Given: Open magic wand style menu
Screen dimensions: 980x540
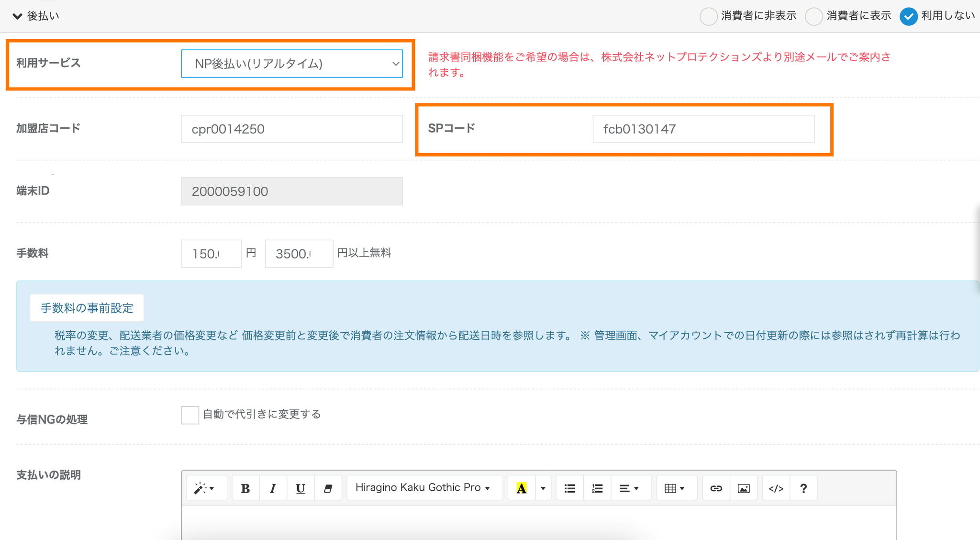Looking at the screenshot, I should point(204,488).
